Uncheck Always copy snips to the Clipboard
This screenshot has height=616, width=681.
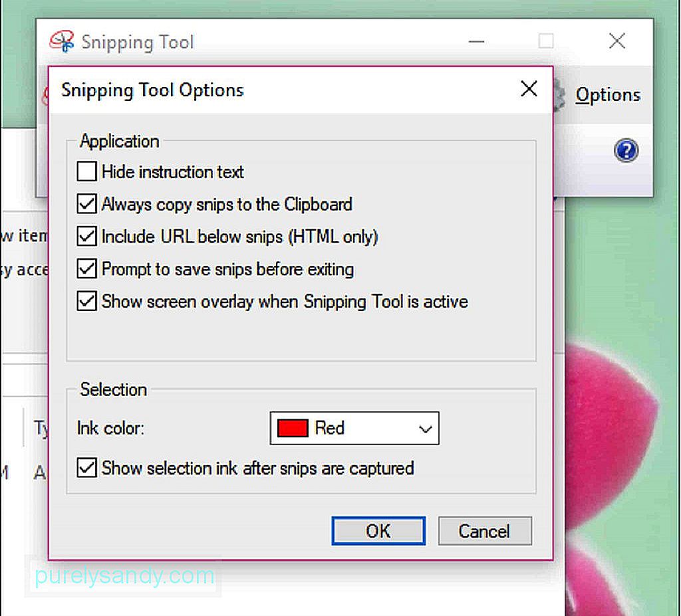(86, 203)
